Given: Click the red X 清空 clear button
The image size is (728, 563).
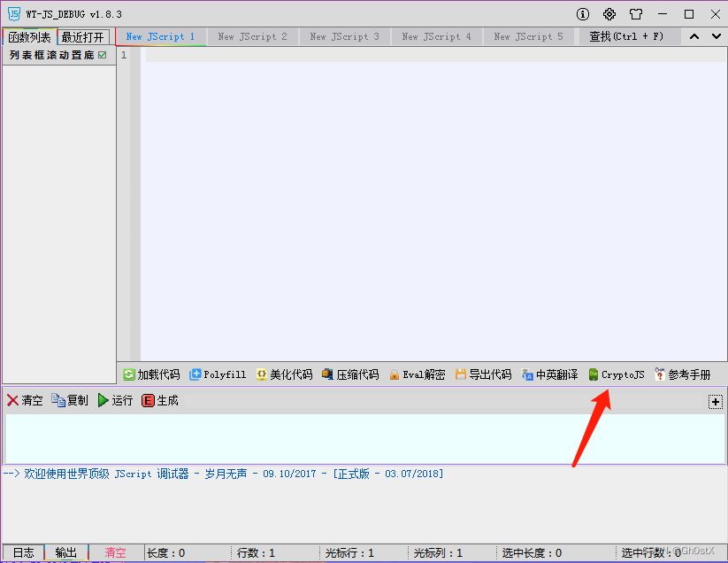Looking at the screenshot, I should pos(25,400).
